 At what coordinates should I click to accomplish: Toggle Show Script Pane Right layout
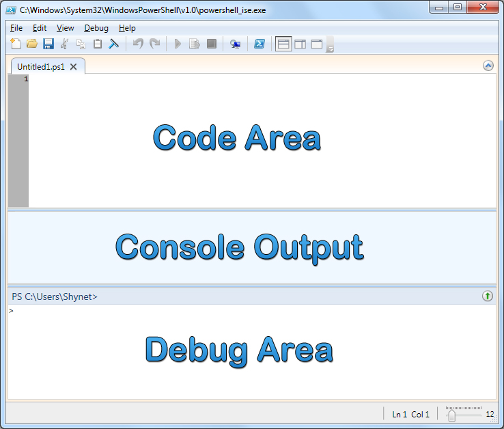point(300,44)
